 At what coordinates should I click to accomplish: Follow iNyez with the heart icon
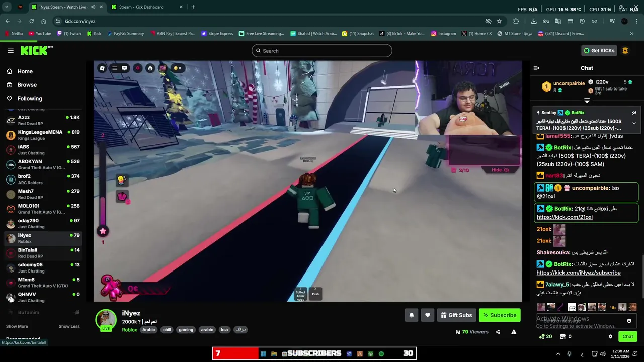427,315
